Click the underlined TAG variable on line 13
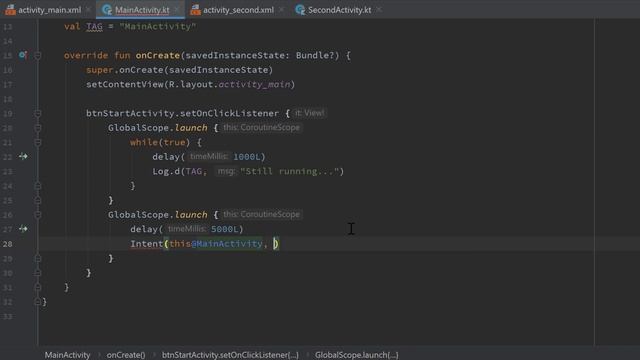640x360 pixels. [94, 27]
